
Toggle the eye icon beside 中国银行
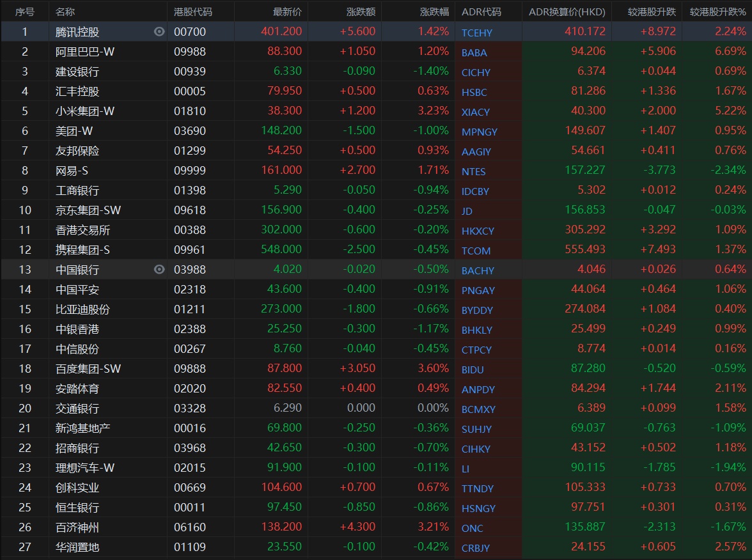(x=159, y=270)
